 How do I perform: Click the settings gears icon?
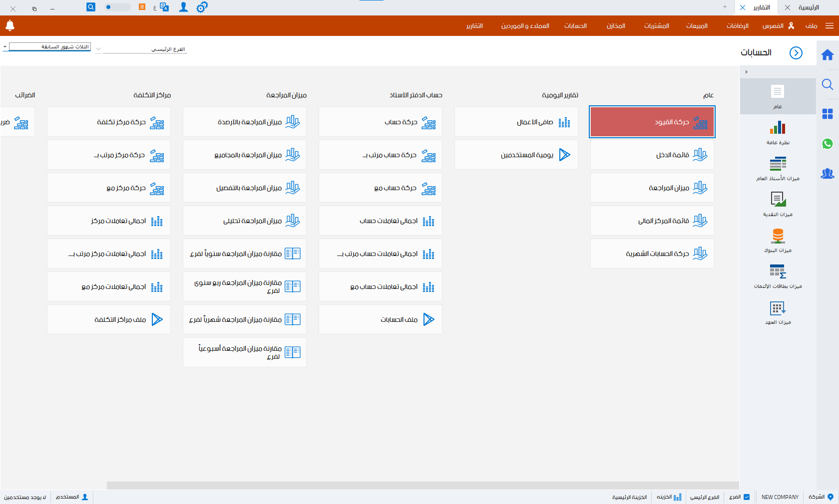202,7
